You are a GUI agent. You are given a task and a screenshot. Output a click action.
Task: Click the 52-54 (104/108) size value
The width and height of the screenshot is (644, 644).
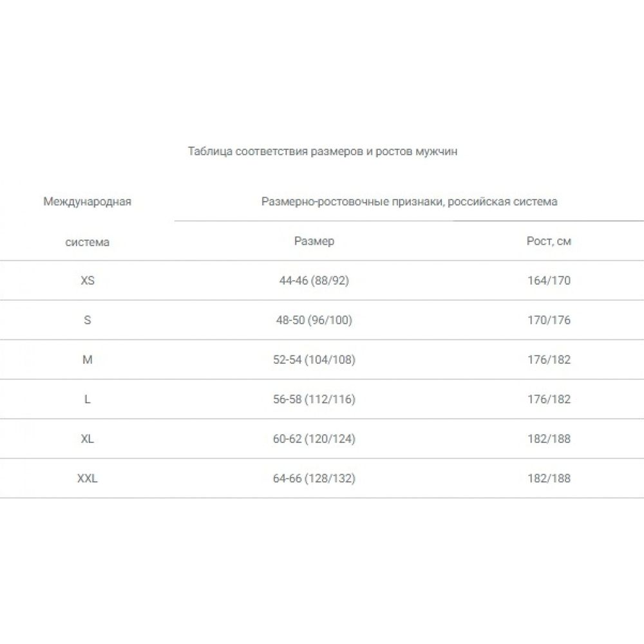(x=314, y=360)
